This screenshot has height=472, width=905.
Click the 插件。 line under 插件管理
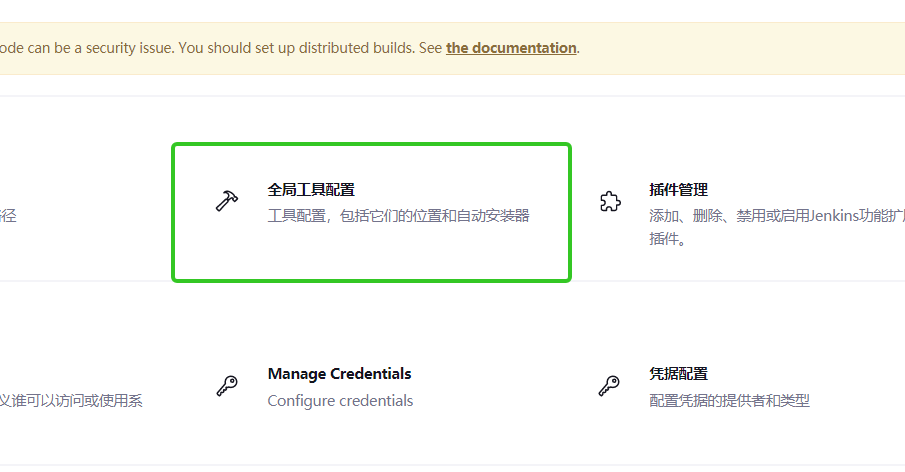pos(667,240)
